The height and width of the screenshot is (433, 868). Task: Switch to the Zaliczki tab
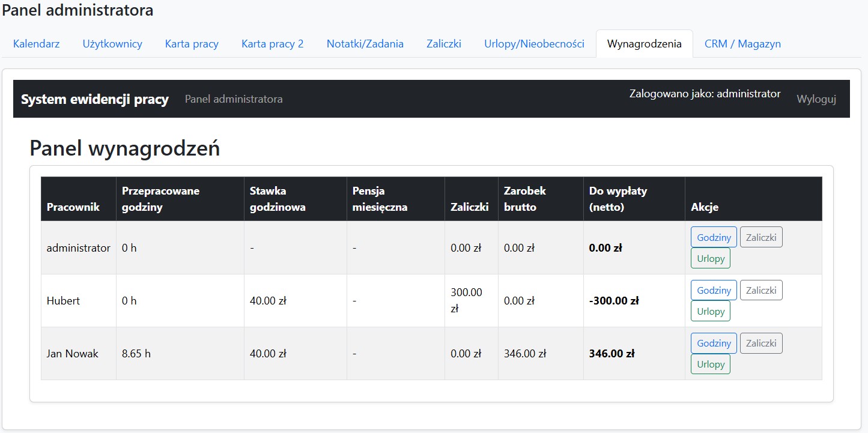pos(443,44)
